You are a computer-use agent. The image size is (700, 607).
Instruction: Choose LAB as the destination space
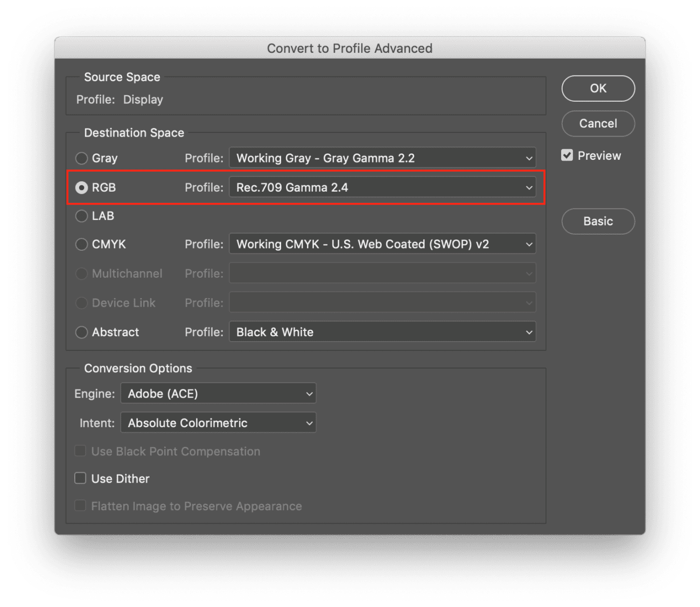(x=81, y=216)
